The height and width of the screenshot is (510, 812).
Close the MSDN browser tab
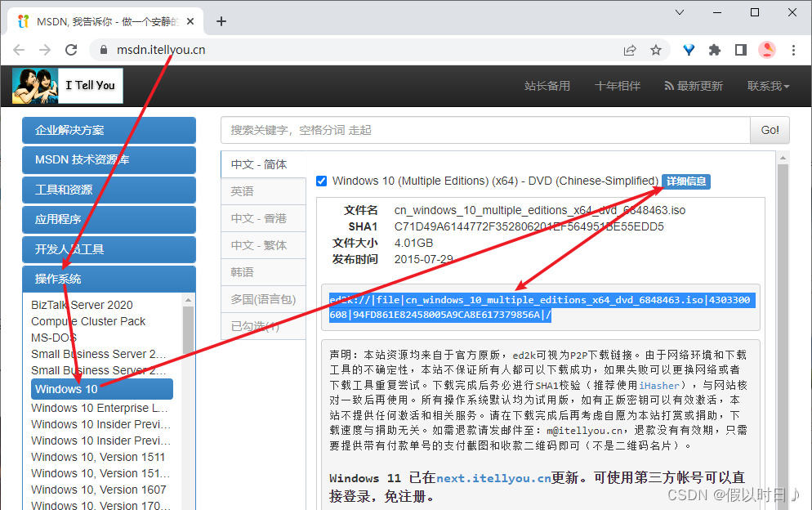[190, 21]
